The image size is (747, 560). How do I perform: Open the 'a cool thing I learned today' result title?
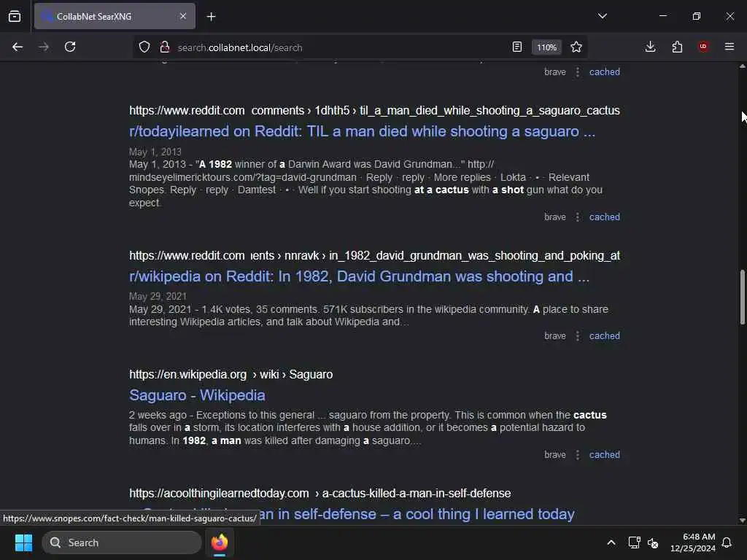pos(417,514)
